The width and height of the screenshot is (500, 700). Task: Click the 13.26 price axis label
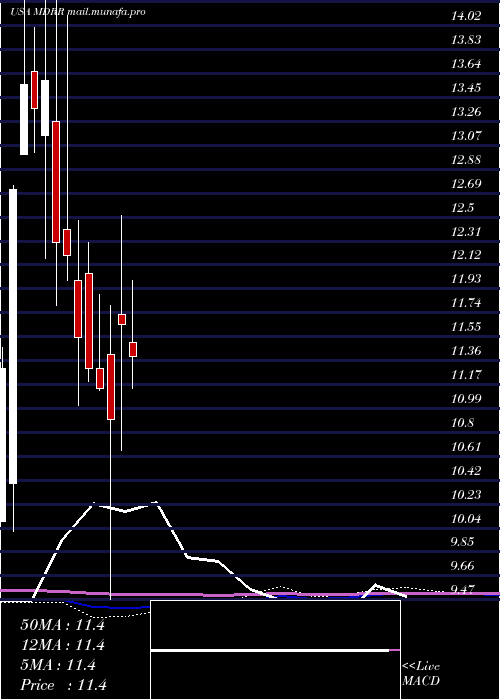(x=466, y=112)
